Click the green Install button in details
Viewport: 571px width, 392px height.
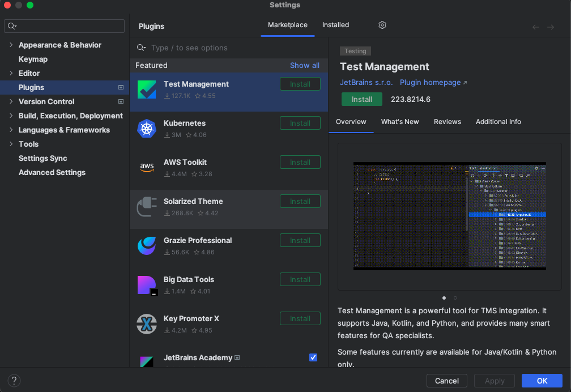362,100
